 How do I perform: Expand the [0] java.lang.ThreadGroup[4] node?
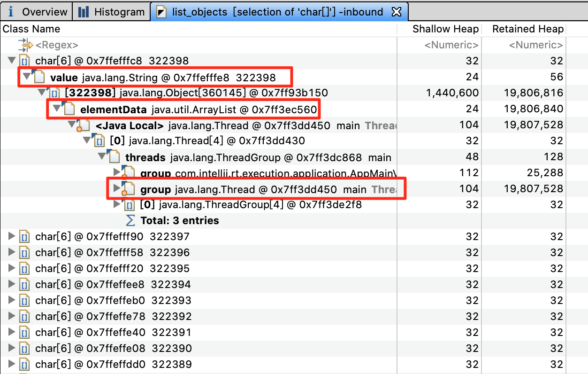(117, 204)
